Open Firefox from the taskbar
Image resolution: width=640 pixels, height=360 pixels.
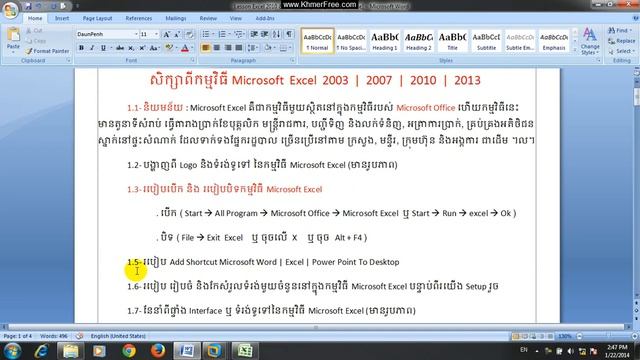pyautogui.click(x=158, y=351)
